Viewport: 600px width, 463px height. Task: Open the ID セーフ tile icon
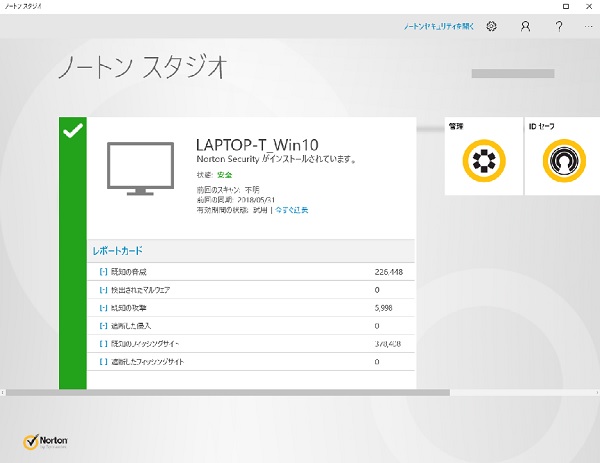(564, 161)
